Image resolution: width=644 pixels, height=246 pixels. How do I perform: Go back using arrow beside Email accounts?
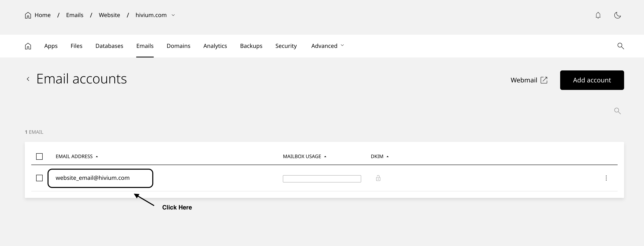(28, 79)
